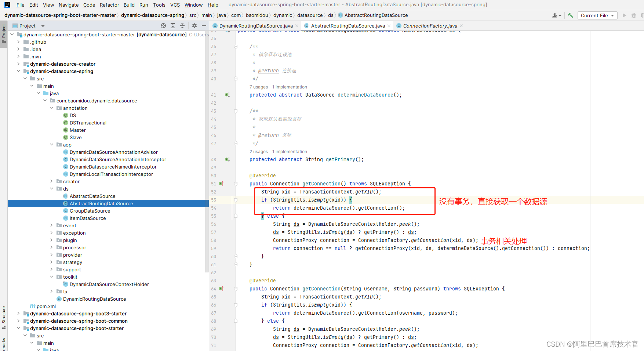Open the user account icon menu

[x=556, y=15]
